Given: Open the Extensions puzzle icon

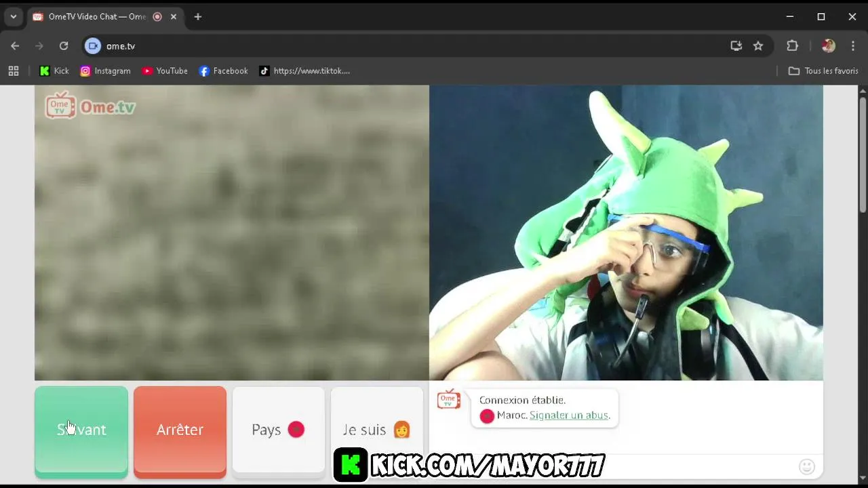Looking at the screenshot, I should pyautogui.click(x=792, y=46).
